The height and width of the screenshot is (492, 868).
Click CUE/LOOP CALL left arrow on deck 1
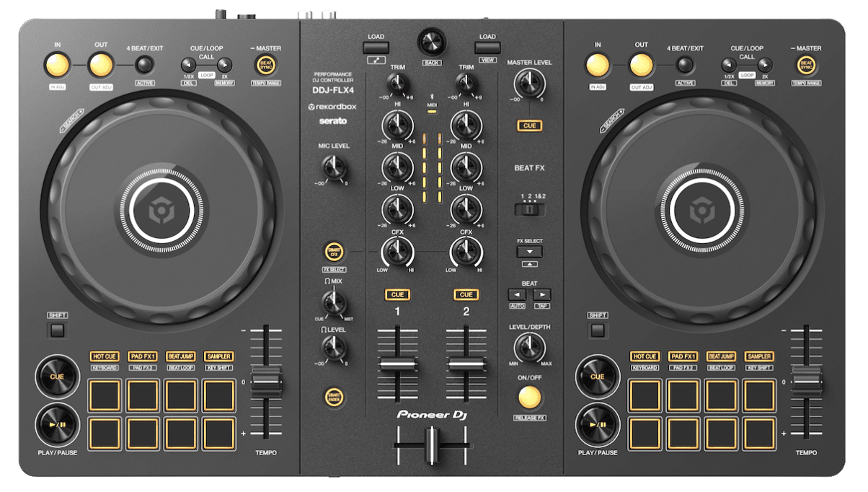click(x=187, y=65)
